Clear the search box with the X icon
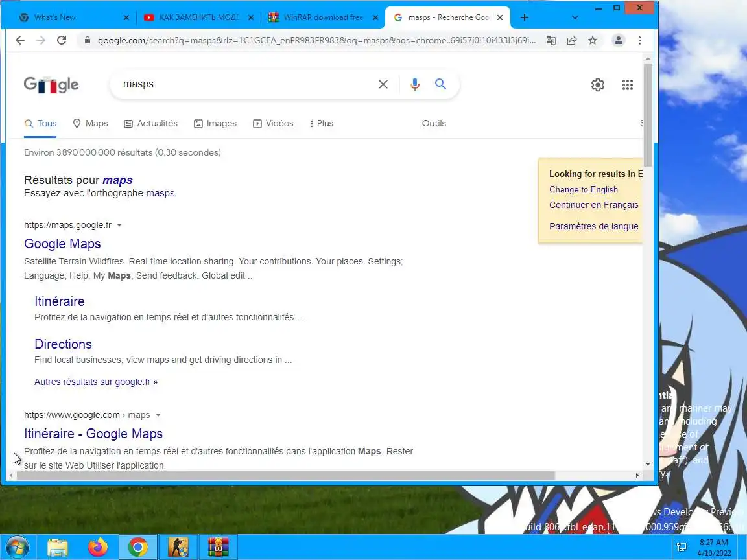 383,84
